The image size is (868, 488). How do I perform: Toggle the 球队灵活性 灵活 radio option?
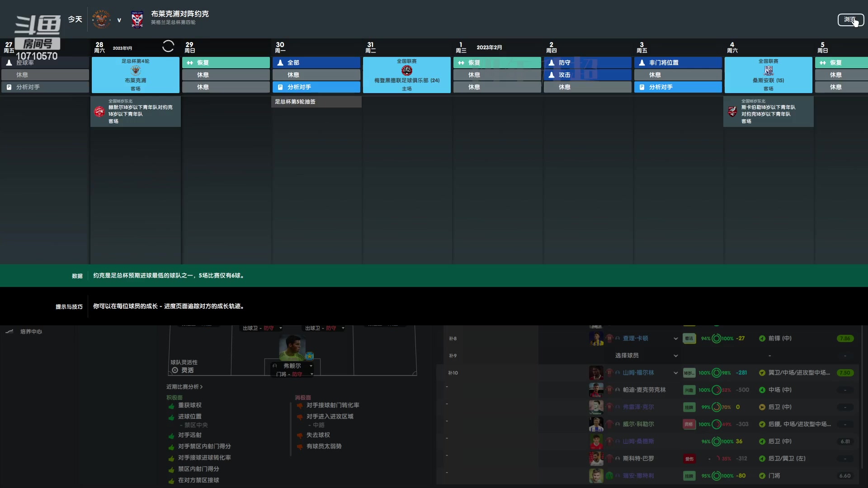click(175, 370)
